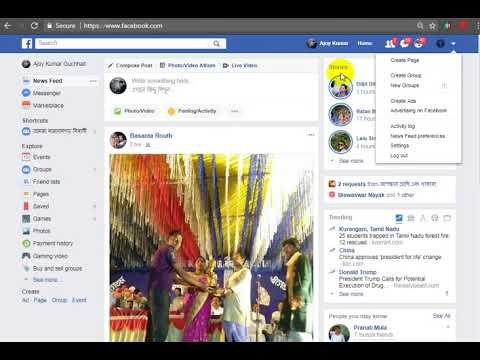480x360 pixels.
Task: Expand See more under Stories
Action: [351, 161]
